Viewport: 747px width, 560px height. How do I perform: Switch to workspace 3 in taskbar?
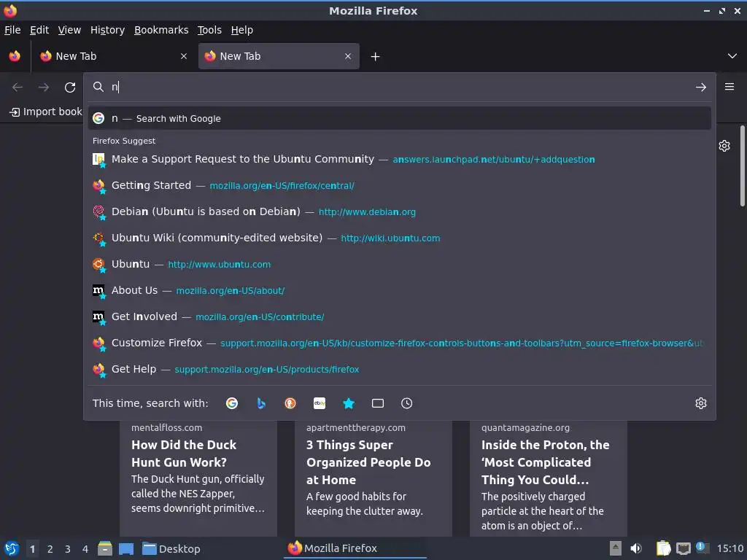68,549
